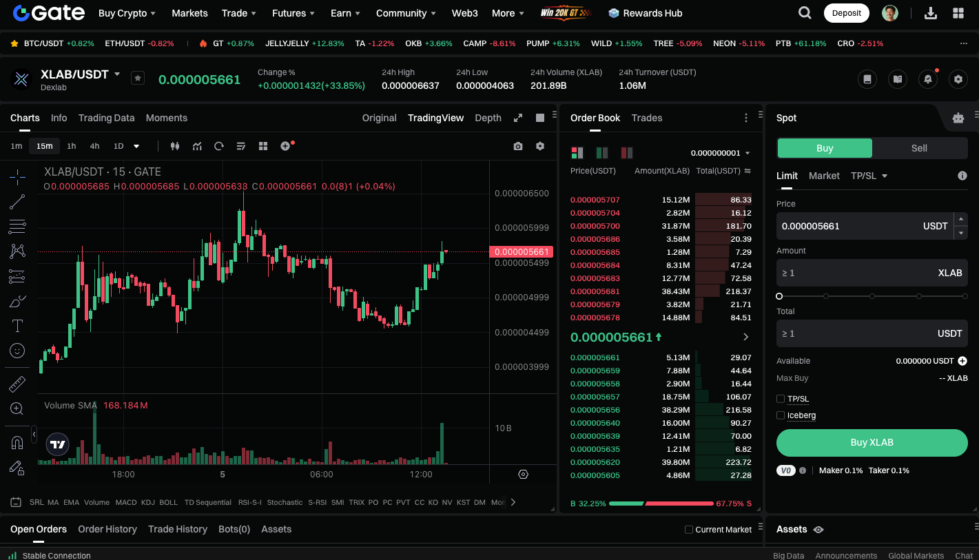Expand the TP/SL order type dropdown
Image resolution: width=979 pixels, height=560 pixels.
point(869,176)
